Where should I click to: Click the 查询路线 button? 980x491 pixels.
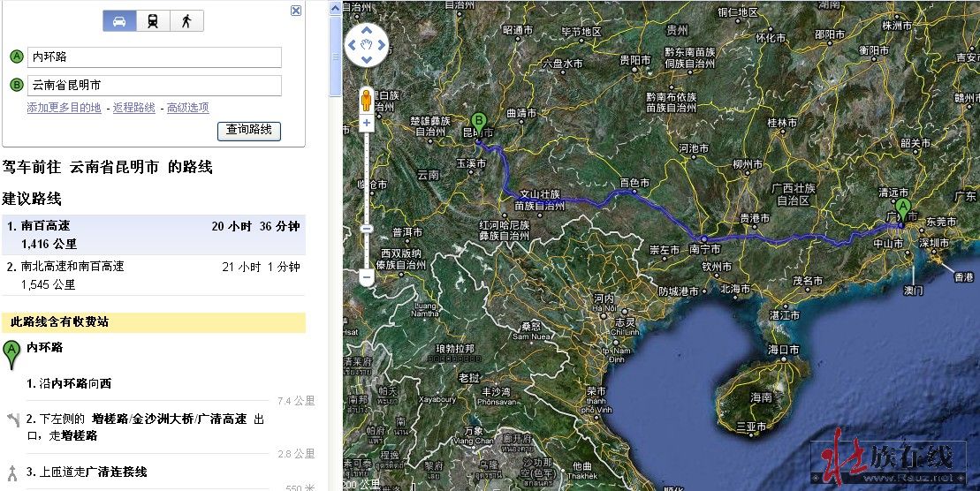pyautogui.click(x=248, y=130)
